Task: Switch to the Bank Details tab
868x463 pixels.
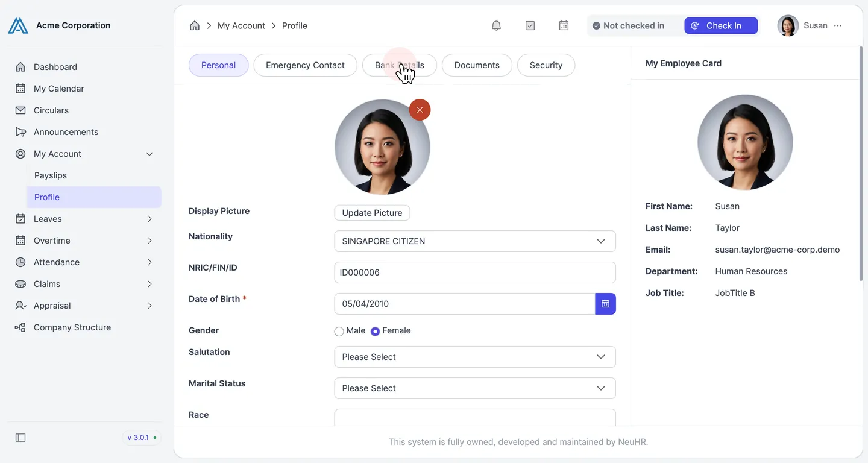Action: (x=399, y=65)
